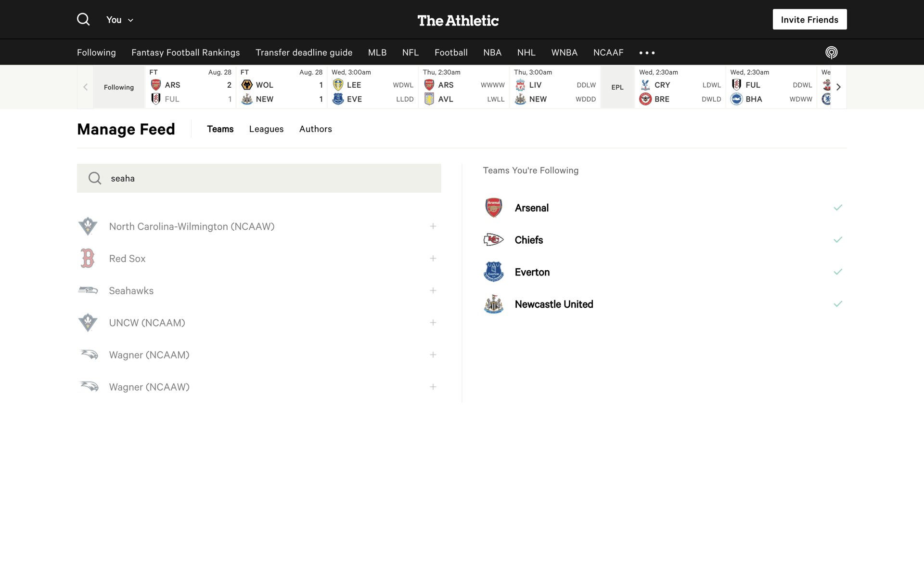Open the podcast icon in nav bar
This screenshot has height=578, width=924.
tap(831, 52)
